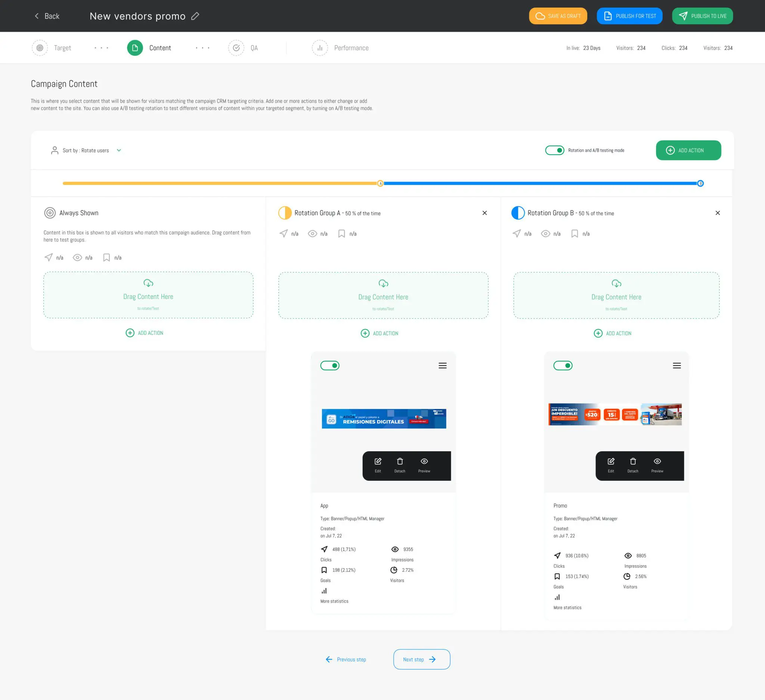Screen dimensions: 765x700
Task: Click the Drag Content Here area in Always Shown
Action: coord(148,295)
